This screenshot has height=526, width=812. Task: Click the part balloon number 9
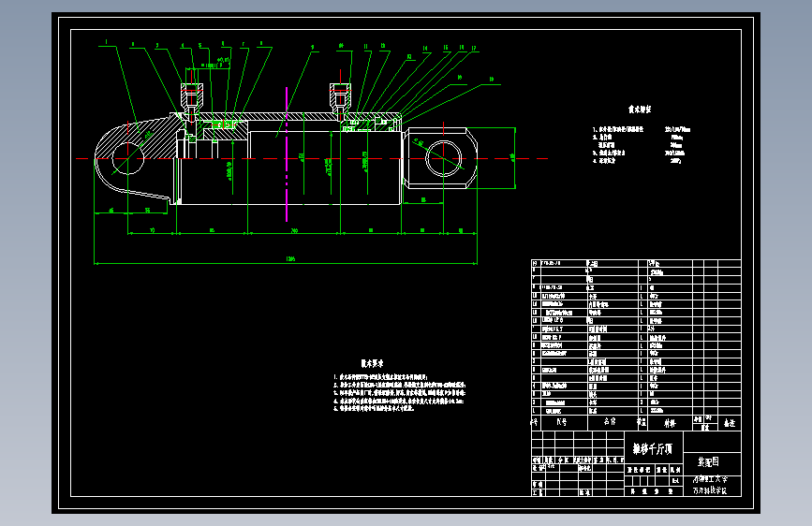click(x=312, y=47)
